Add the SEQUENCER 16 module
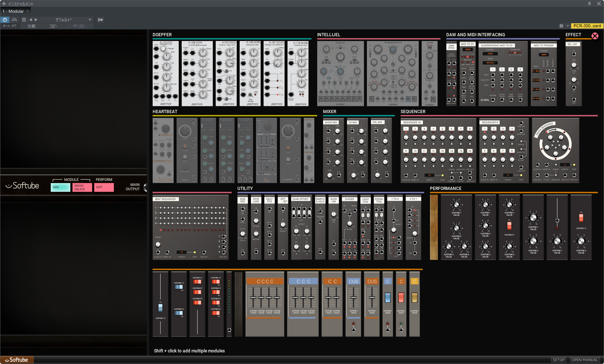The width and height of the screenshot is (604, 364). (x=438, y=150)
